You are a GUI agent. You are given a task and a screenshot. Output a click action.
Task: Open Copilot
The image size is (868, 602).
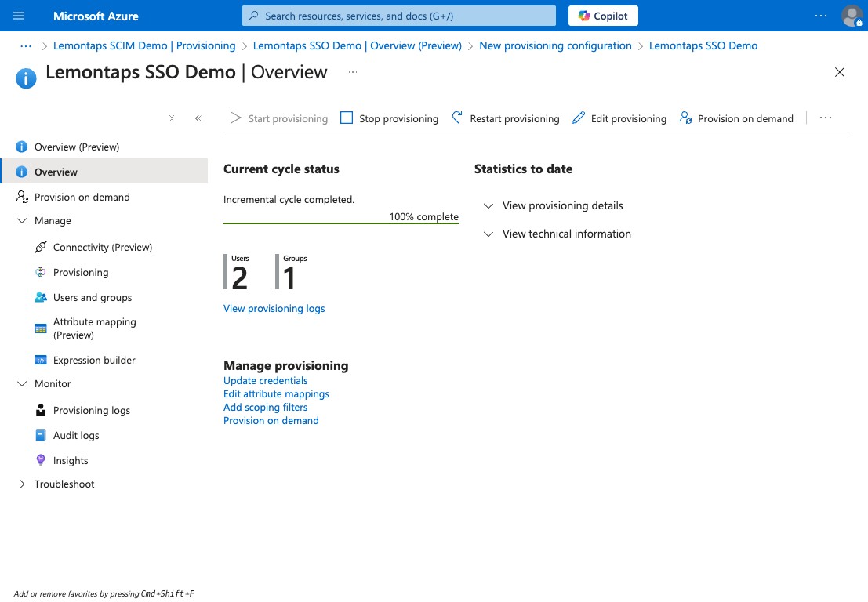[603, 16]
